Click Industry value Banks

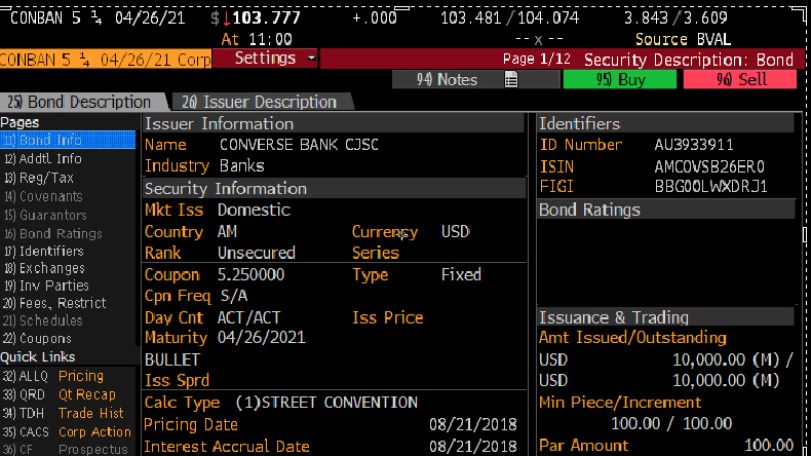242,166
